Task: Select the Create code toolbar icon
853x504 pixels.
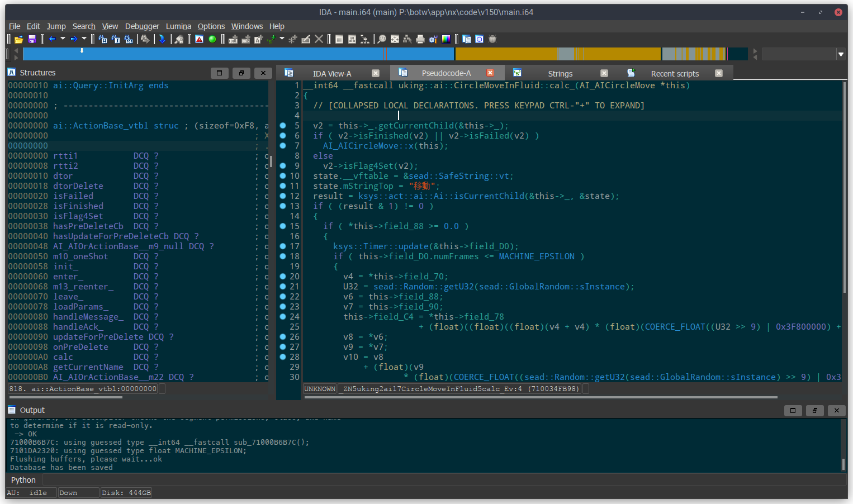Action: (x=233, y=39)
